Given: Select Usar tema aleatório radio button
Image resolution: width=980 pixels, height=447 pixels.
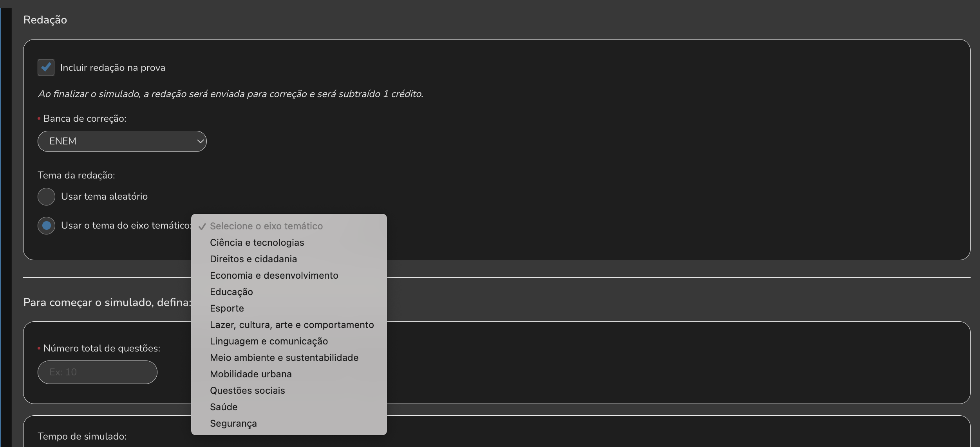Looking at the screenshot, I should [x=46, y=196].
